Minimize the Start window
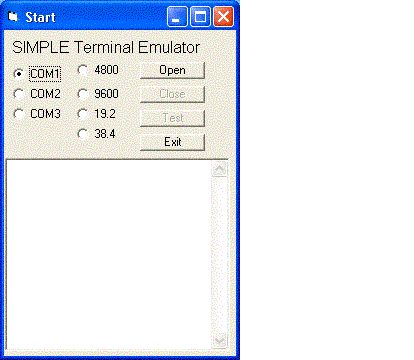The image size is (414, 360). click(177, 16)
